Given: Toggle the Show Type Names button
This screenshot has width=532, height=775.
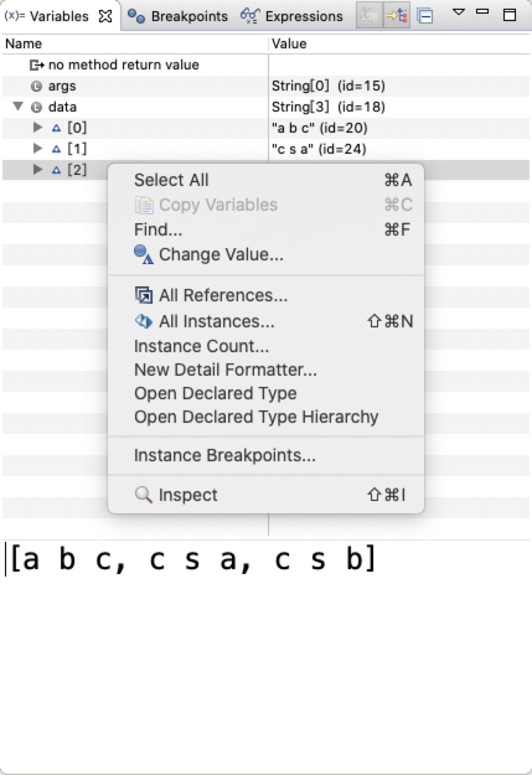Looking at the screenshot, I should point(369,16).
